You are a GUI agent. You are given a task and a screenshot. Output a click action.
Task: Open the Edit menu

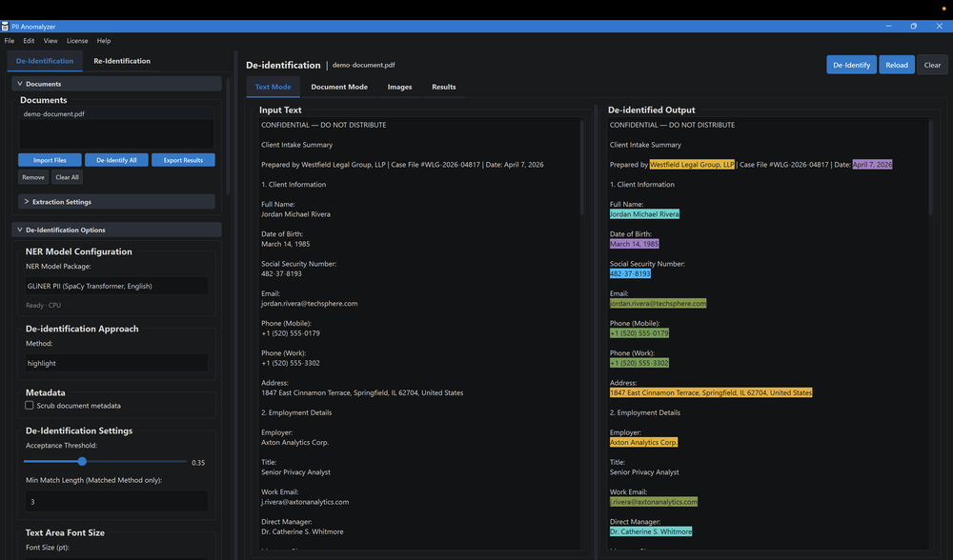pyautogui.click(x=29, y=41)
